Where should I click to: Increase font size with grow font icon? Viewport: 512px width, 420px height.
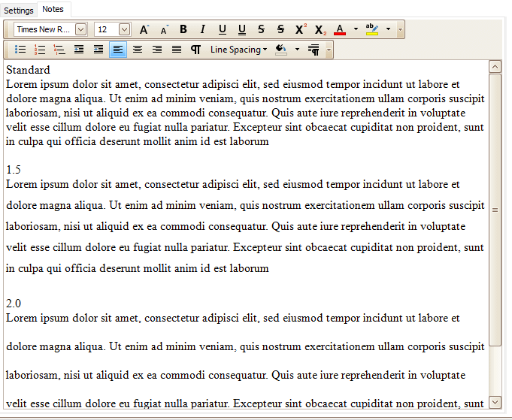coord(144,30)
